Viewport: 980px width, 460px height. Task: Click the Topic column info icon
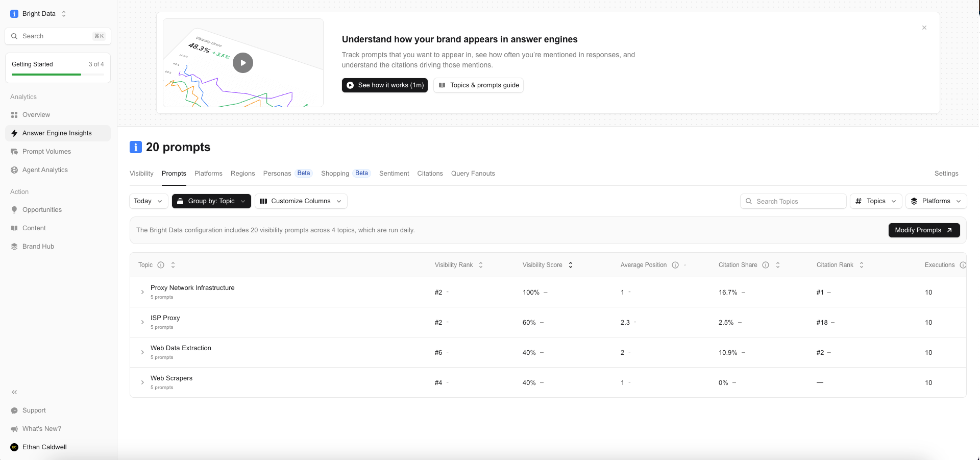click(161, 265)
